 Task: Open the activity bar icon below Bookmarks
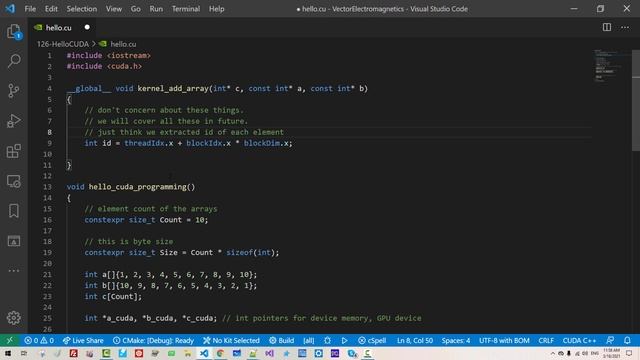(x=14, y=241)
